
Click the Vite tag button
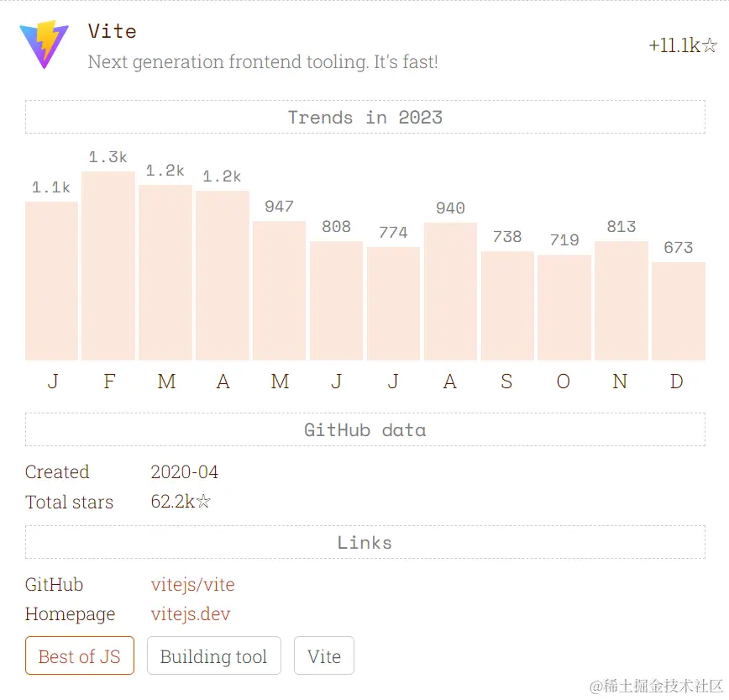(324, 655)
